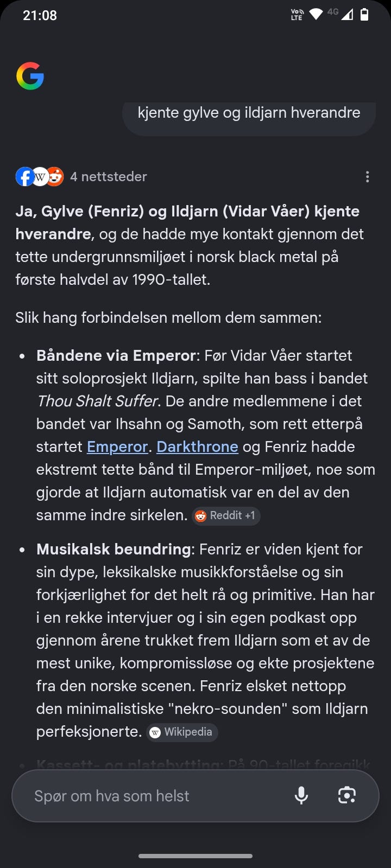Tap the Wikipedia source icon in header
Image resolution: width=391 pixels, height=868 pixels.
pos(40,177)
